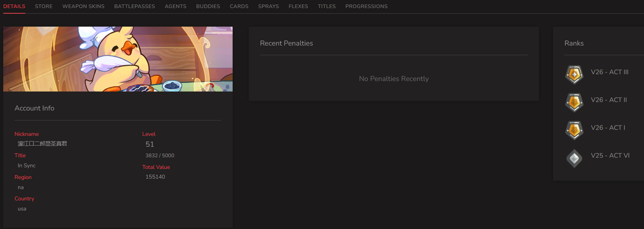Image resolution: width=644 pixels, height=229 pixels.
Task: Open the Store tab
Action: [x=44, y=6]
